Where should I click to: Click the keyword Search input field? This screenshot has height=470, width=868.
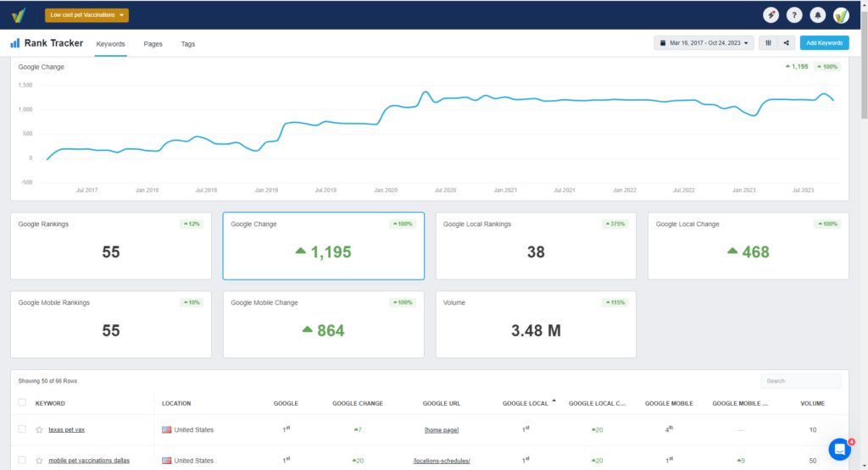pos(800,381)
